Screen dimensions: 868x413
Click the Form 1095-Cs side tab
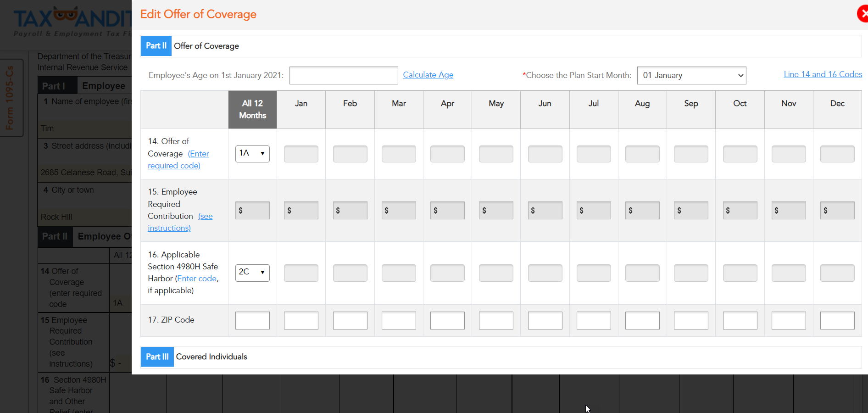coord(10,98)
